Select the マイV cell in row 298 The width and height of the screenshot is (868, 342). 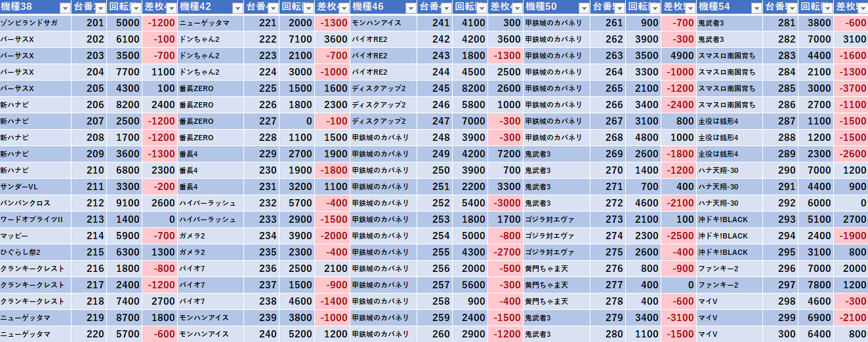pos(730,301)
